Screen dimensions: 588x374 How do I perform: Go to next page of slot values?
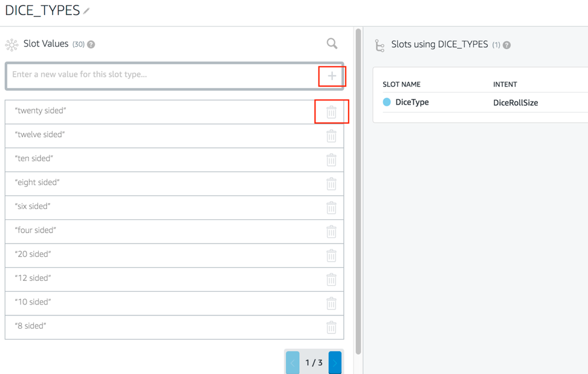click(x=335, y=363)
